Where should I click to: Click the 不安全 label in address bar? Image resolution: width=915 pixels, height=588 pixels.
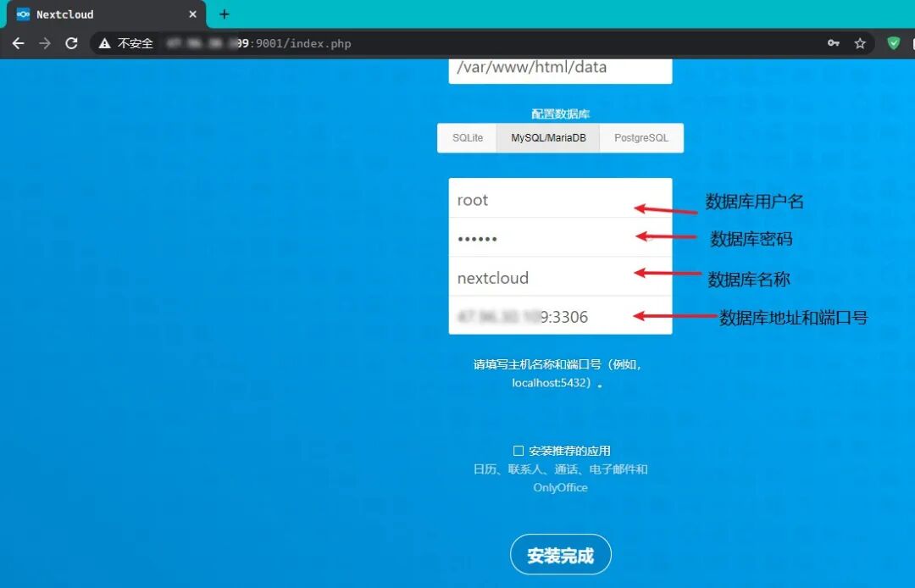pyautogui.click(x=135, y=44)
